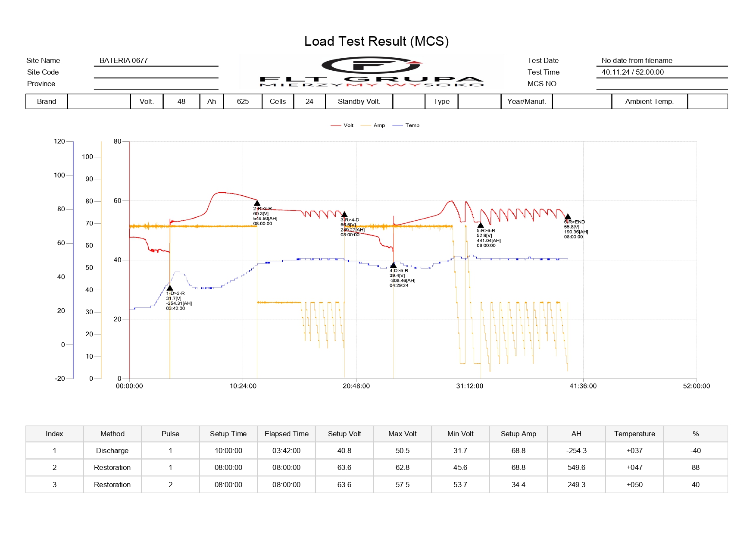This screenshot has height=535, width=756.
Task: Toggle the blue Temp legend entry
Action: (x=406, y=125)
